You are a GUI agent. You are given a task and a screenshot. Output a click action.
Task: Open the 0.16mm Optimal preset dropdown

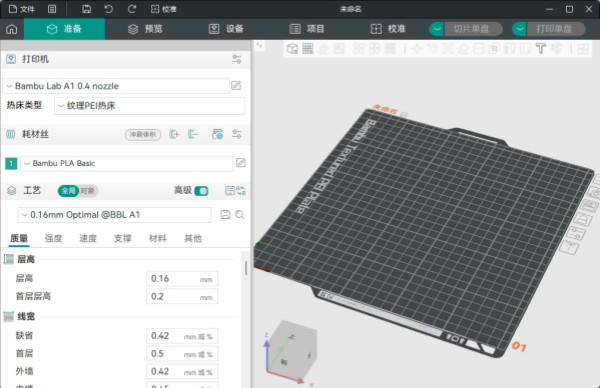pos(114,215)
